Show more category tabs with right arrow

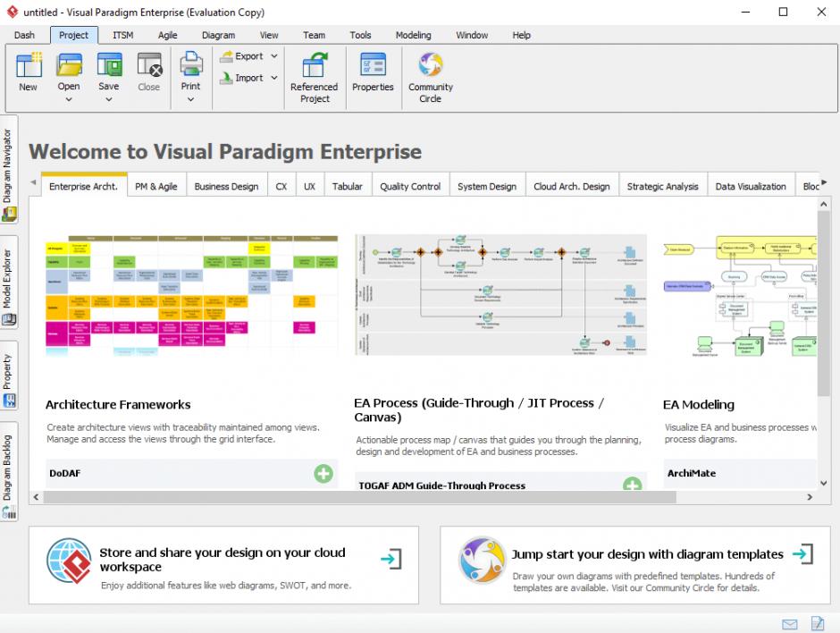click(x=824, y=182)
